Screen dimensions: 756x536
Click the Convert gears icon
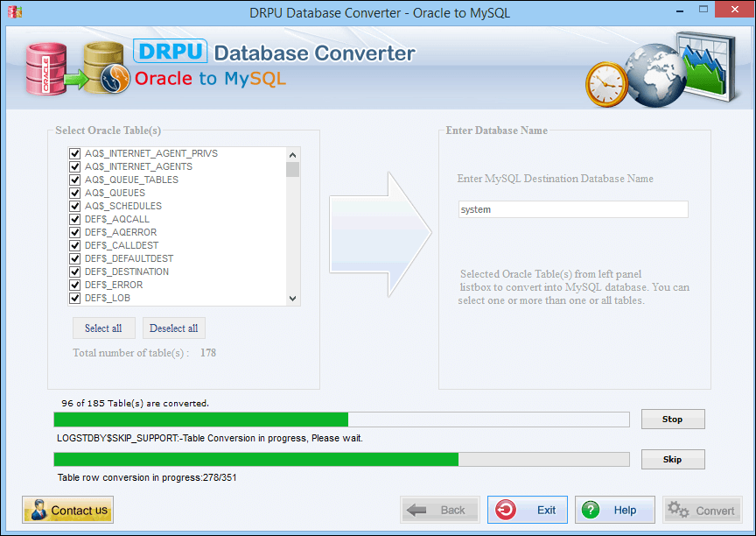click(x=678, y=510)
